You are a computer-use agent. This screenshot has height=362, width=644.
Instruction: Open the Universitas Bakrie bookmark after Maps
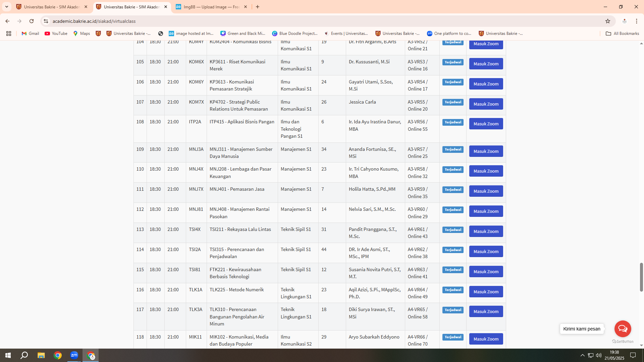point(98,34)
